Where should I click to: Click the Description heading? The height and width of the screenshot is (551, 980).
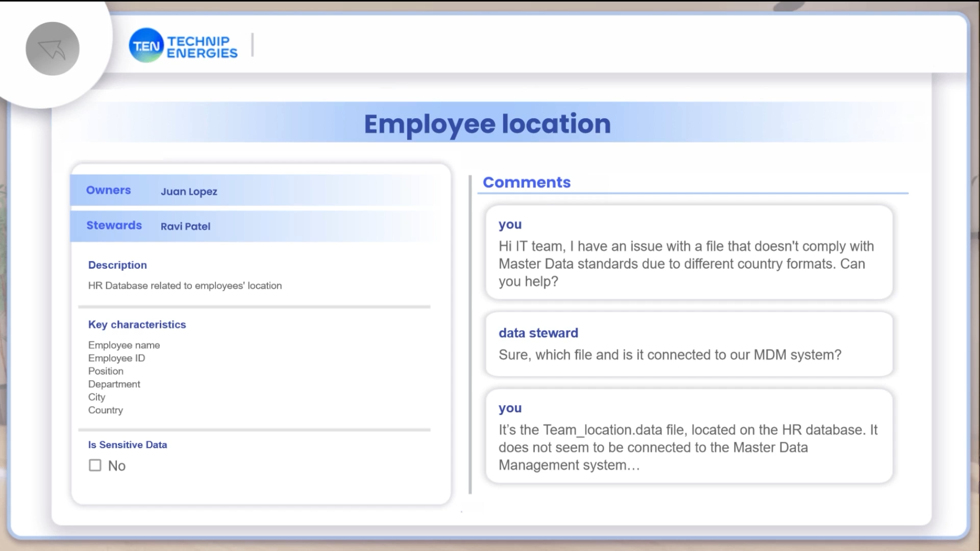117,265
